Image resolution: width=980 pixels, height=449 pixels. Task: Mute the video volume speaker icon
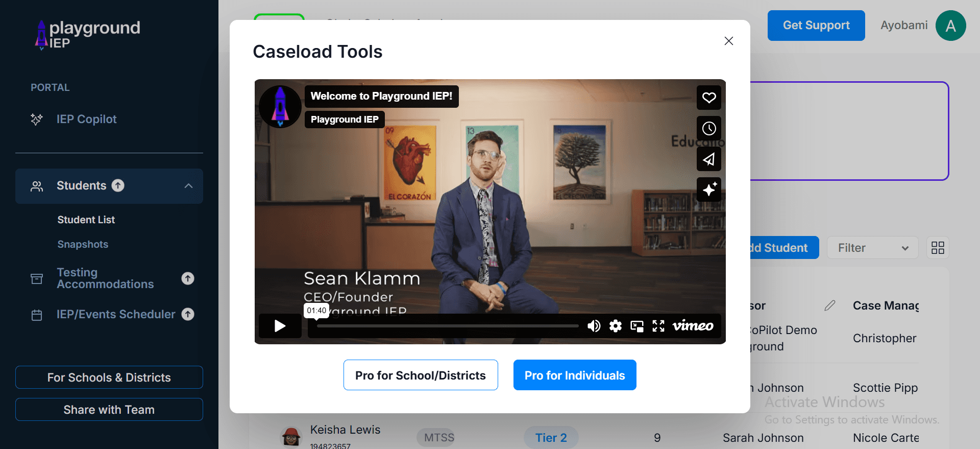click(x=594, y=326)
